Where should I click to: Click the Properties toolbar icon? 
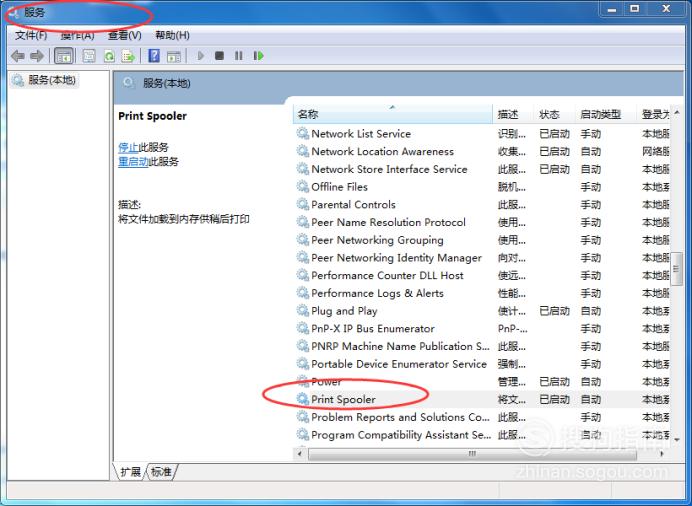pyautogui.click(x=89, y=56)
